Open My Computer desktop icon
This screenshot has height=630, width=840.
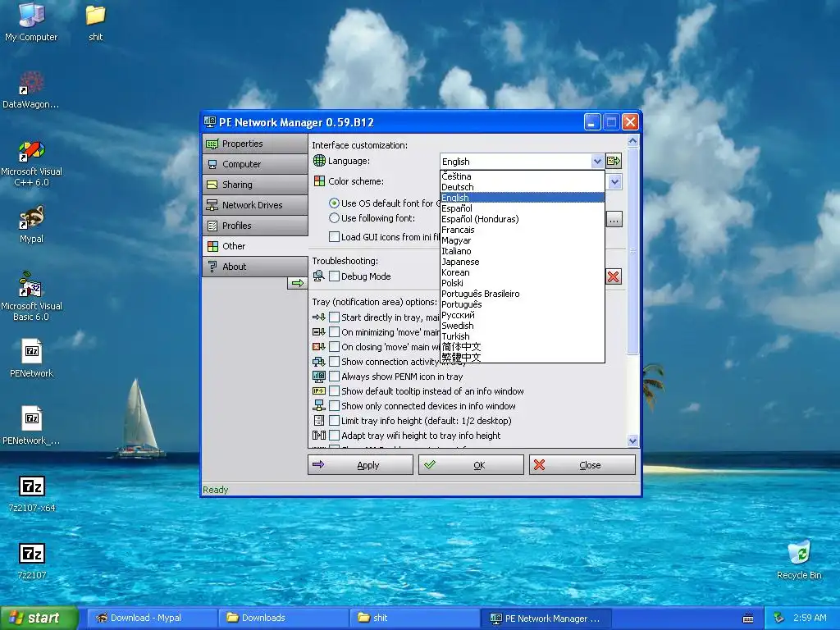point(31,22)
